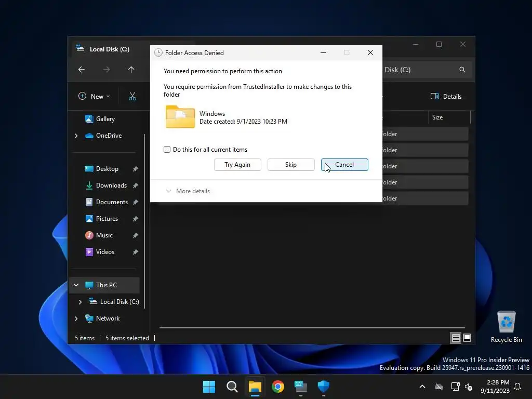Open the New dropdown in Explorer
Viewport: 532px width, 399px height.
[95, 96]
